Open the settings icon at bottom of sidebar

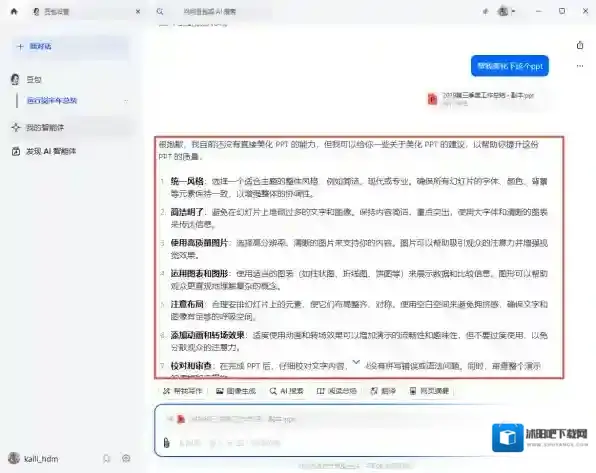[x=126, y=459]
